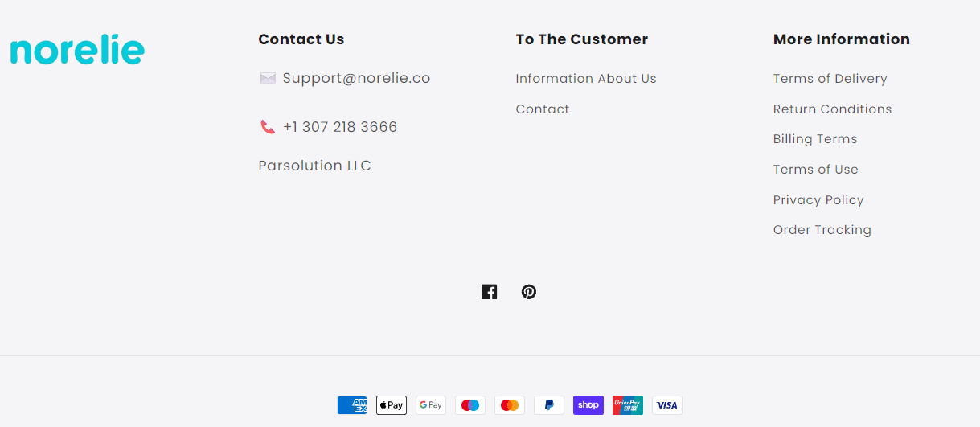Click the Apple Pay payment icon
This screenshot has height=427, width=980.
[x=392, y=405]
